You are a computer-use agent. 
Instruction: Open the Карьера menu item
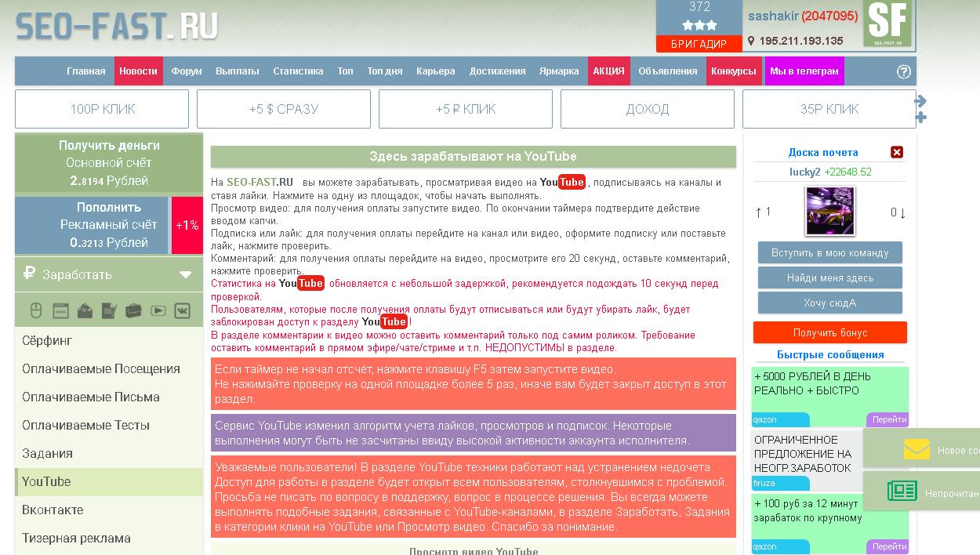[436, 71]
